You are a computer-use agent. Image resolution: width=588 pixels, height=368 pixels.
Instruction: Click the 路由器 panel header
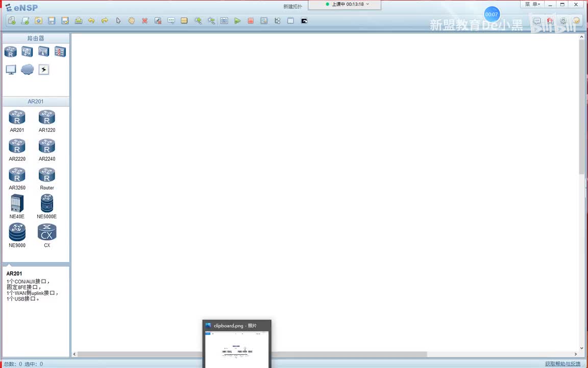[x=36, y=38]
